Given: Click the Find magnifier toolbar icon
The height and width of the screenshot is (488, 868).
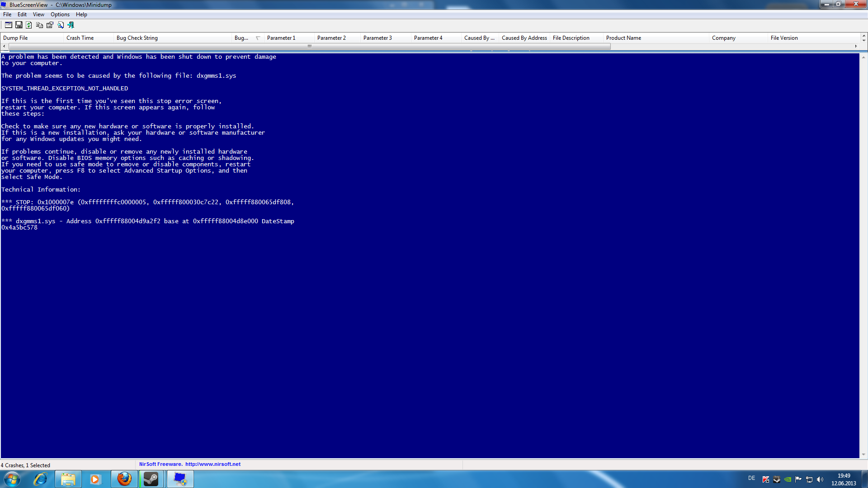Looking at the screenshot, I should pyautogui.click(x=60, y=25).
